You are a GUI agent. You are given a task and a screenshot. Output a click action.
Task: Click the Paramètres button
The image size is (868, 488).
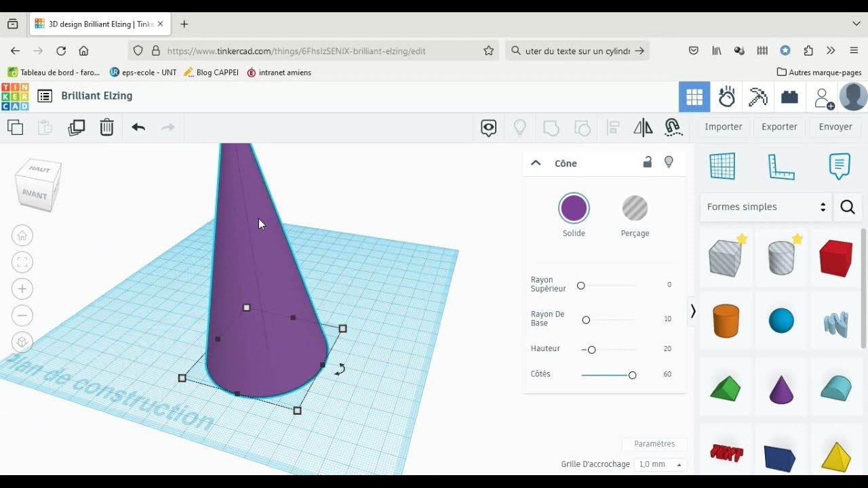tap(654, 444)
